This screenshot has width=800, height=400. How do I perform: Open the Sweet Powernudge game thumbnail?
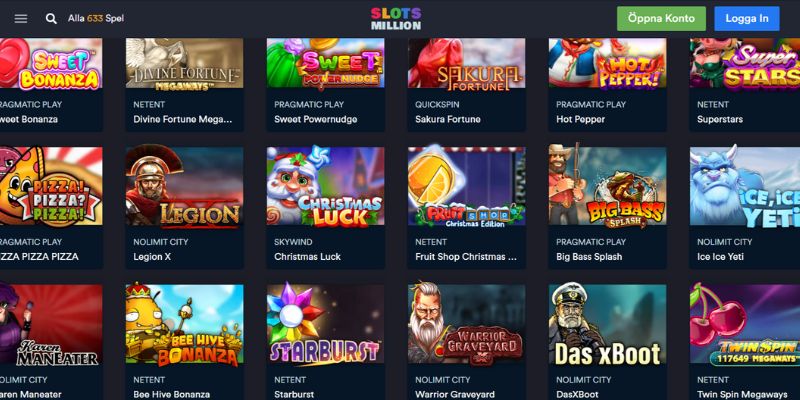tap(326, 63)
